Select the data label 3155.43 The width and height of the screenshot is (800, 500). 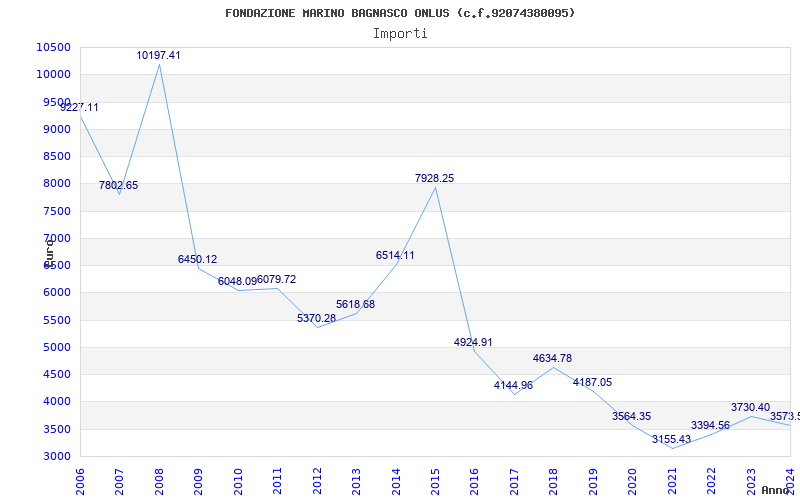671,439
